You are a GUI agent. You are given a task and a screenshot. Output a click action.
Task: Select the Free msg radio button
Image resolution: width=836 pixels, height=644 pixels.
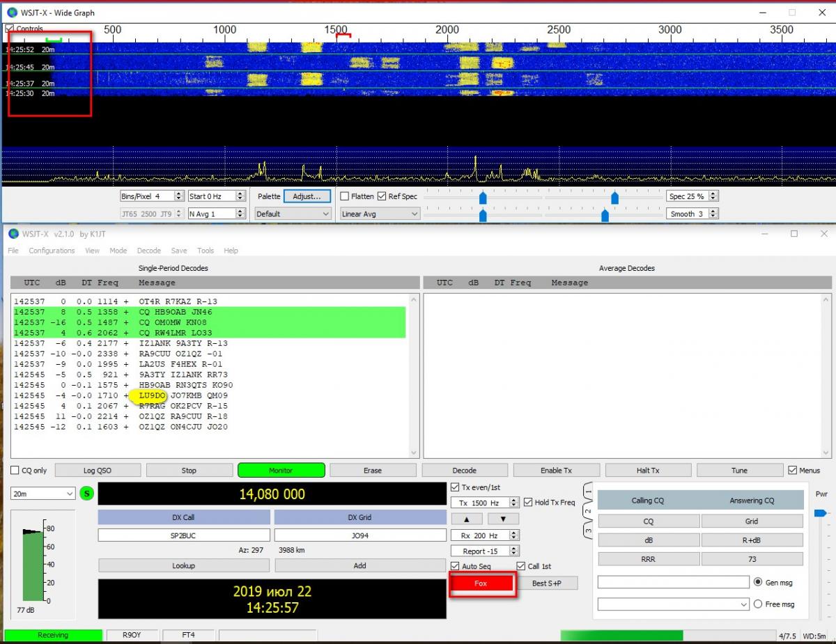759,604
